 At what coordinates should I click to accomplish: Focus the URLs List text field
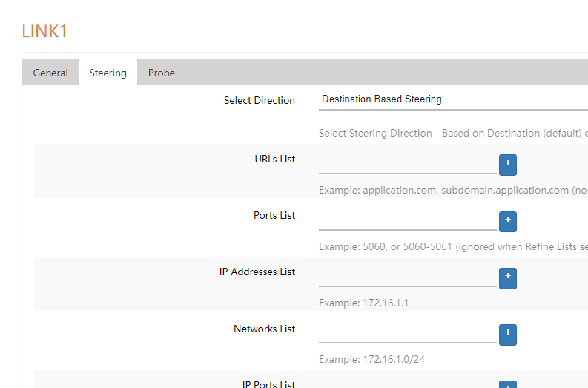(x=407, y=163)
